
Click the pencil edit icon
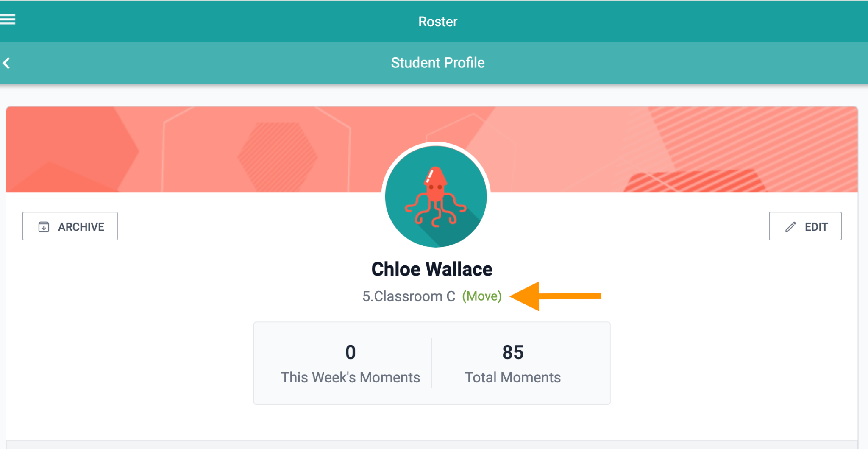pyautogui.click(x=790, y=227)
